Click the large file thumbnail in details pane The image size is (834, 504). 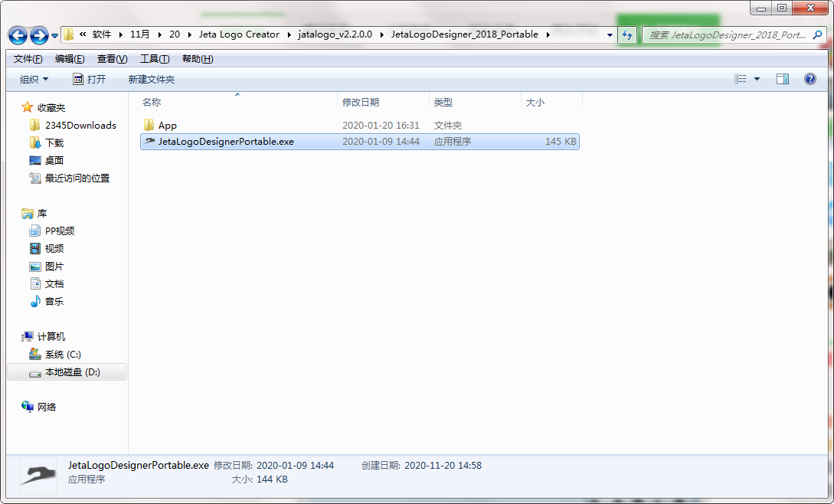tap(38, 475)
